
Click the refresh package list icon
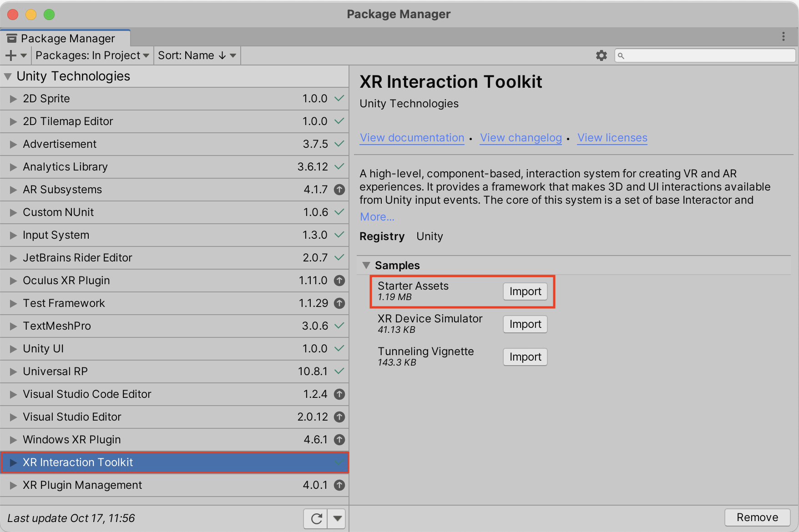[x=316, y=518]
